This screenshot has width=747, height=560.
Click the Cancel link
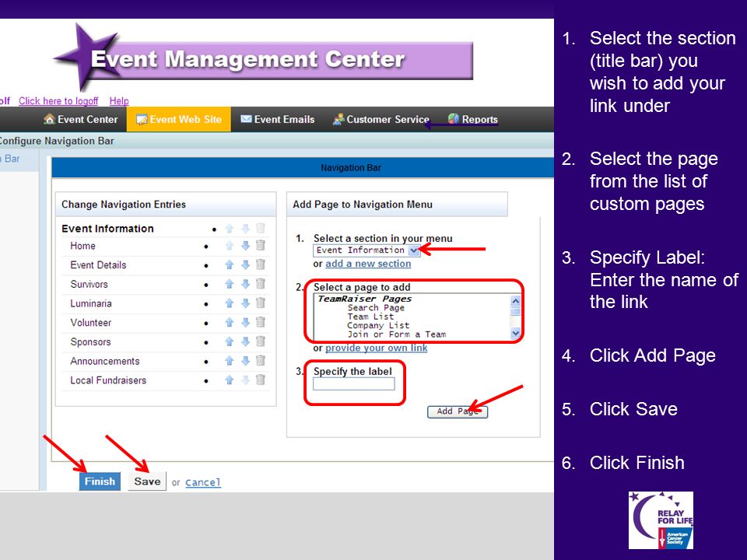click(203, 482)
